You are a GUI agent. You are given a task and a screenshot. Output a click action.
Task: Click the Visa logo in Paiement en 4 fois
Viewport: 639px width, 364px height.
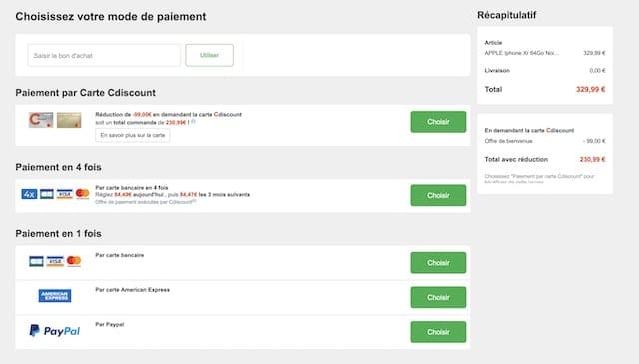(64, 194)
